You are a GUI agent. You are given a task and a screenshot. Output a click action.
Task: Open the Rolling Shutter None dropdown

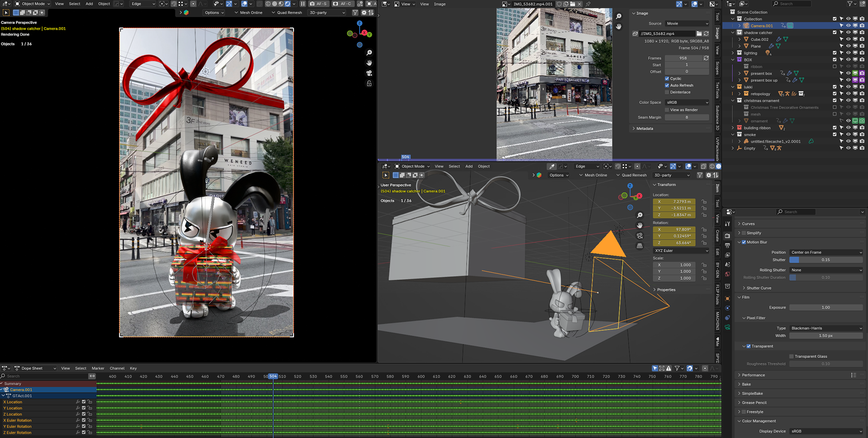point(826,270)
